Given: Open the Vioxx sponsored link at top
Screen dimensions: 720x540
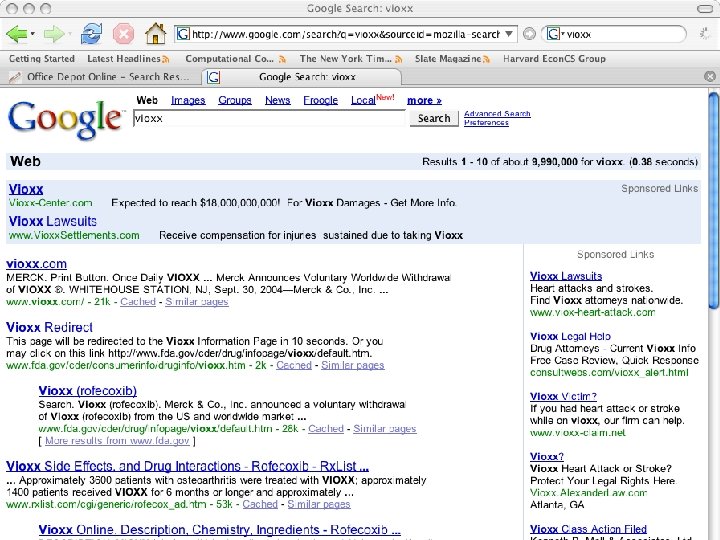Looking at the screenshot, I should point(26,189).
